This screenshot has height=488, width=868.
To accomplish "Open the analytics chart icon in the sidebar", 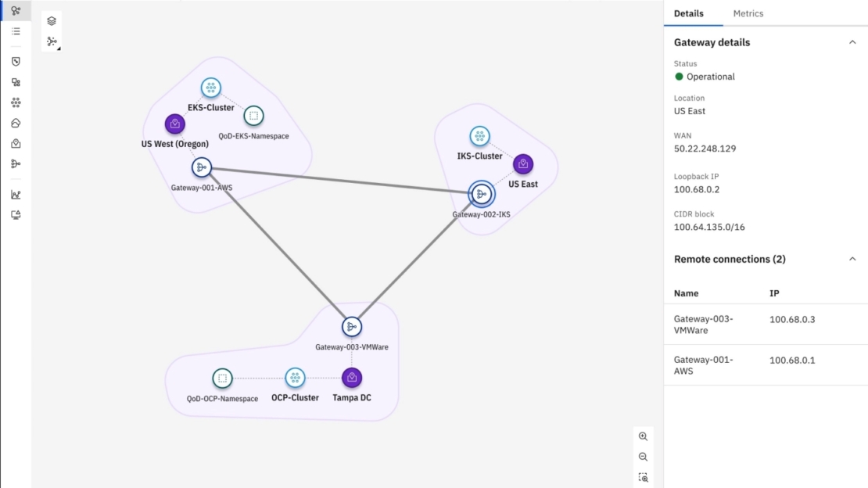I will (16, 195).
